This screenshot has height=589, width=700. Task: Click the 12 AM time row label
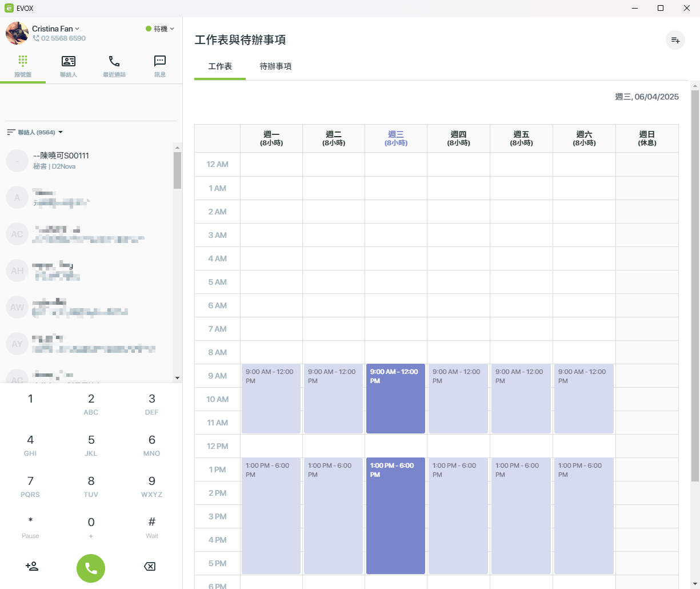[217, 164]
